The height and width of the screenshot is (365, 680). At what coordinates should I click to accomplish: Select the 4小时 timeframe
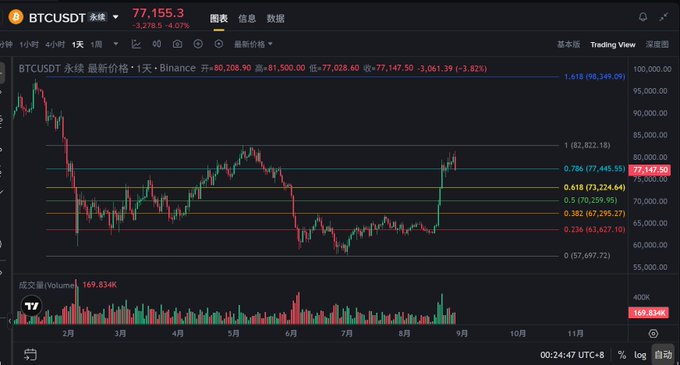click(x=55, y=44)
